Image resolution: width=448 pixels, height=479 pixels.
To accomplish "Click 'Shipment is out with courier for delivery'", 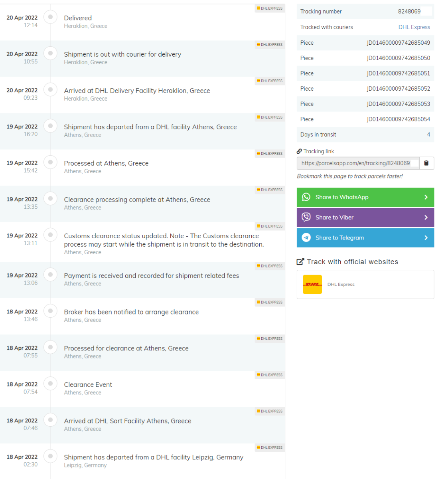I will 122,54.
